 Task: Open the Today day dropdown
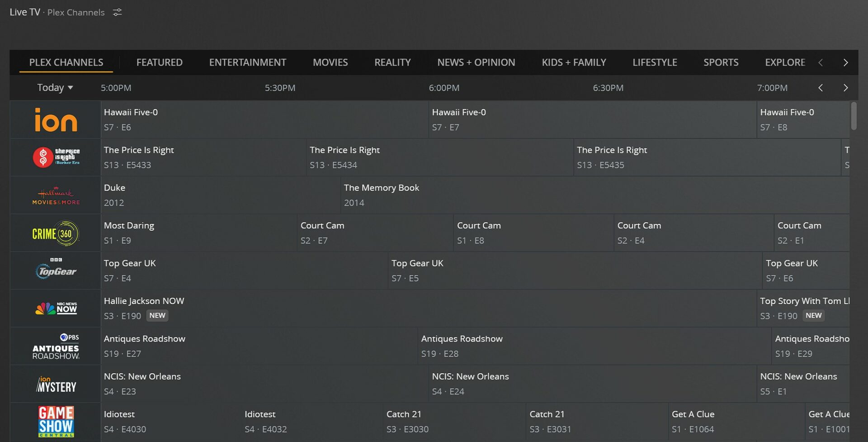tap(55, 88)
